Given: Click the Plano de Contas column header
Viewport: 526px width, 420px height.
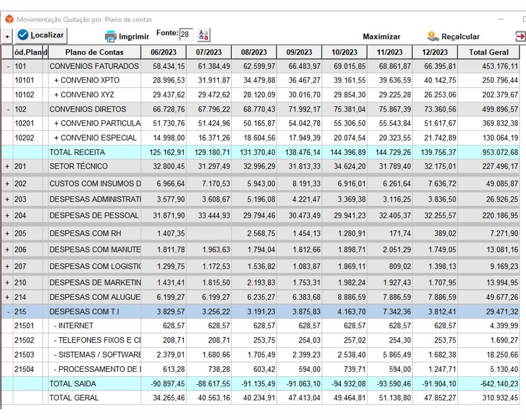Looking at the screenshot, I should click(x=94, y=52).
